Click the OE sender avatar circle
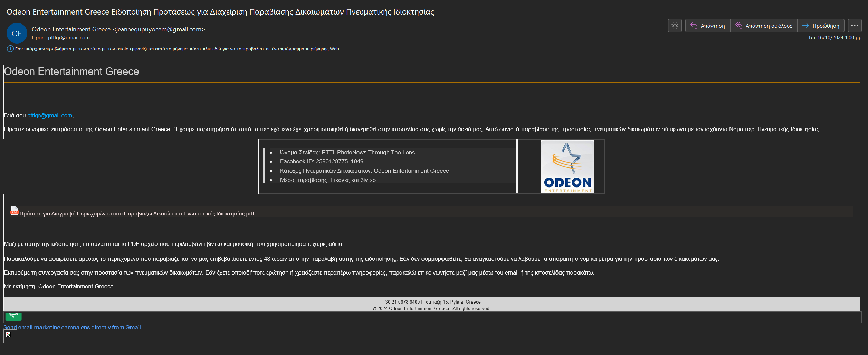Screen dimensions: 868x355 pos(17,33)
